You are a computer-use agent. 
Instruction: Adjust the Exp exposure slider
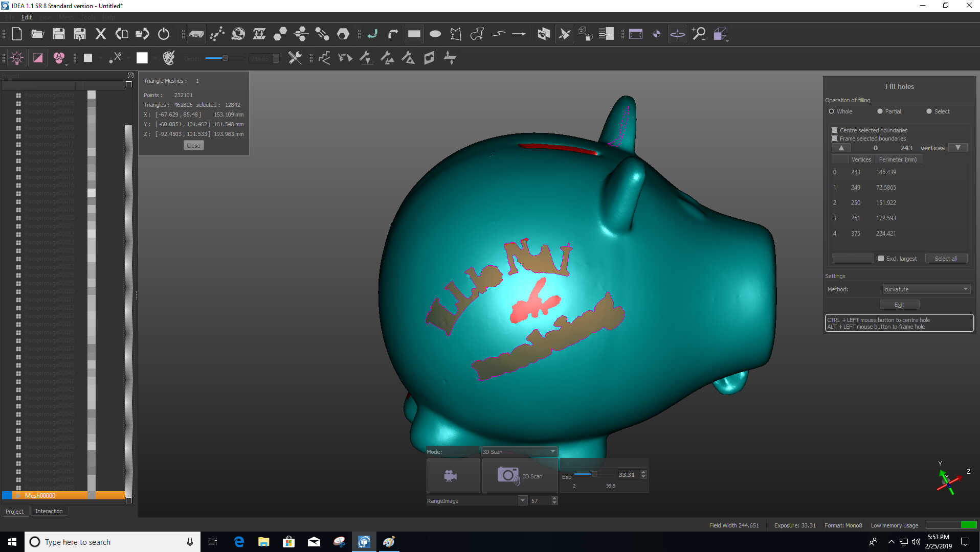(594, 474)
